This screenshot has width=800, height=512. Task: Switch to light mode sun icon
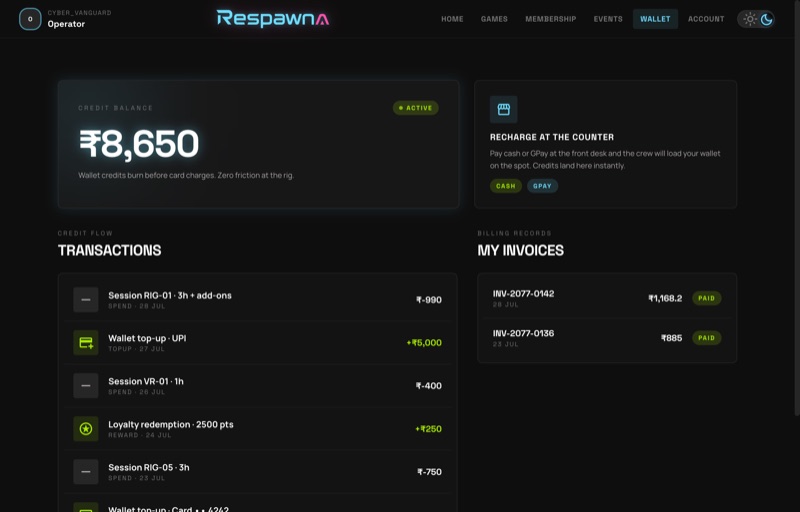(x=749, y=19)
